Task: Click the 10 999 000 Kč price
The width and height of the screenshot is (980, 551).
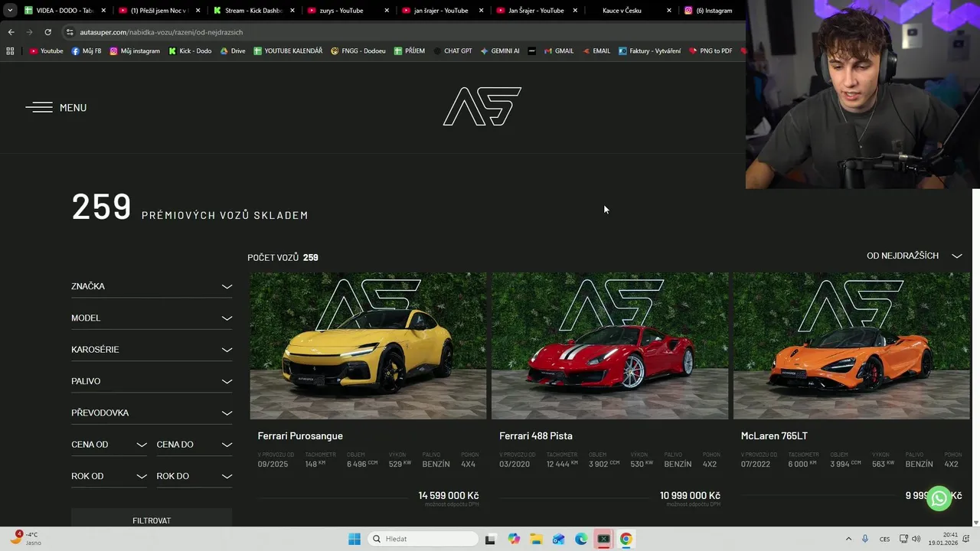Action: pos(690,496)
